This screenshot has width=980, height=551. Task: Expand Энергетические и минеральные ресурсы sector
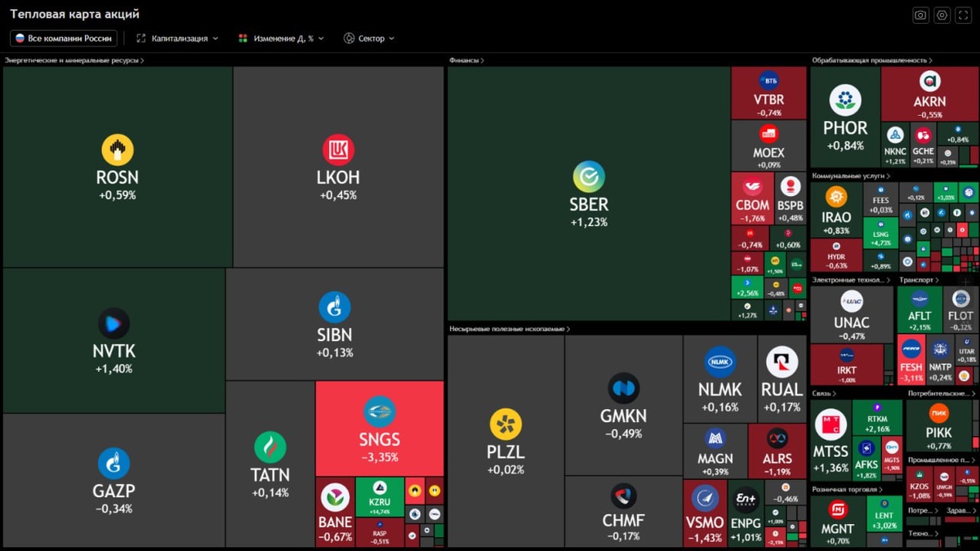pyautogui.click(x=74, y=60)
